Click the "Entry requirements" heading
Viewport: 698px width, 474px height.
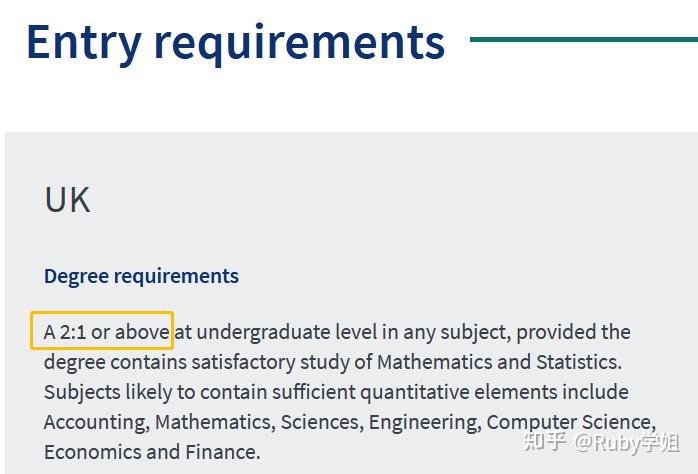[x=235, y=42]
